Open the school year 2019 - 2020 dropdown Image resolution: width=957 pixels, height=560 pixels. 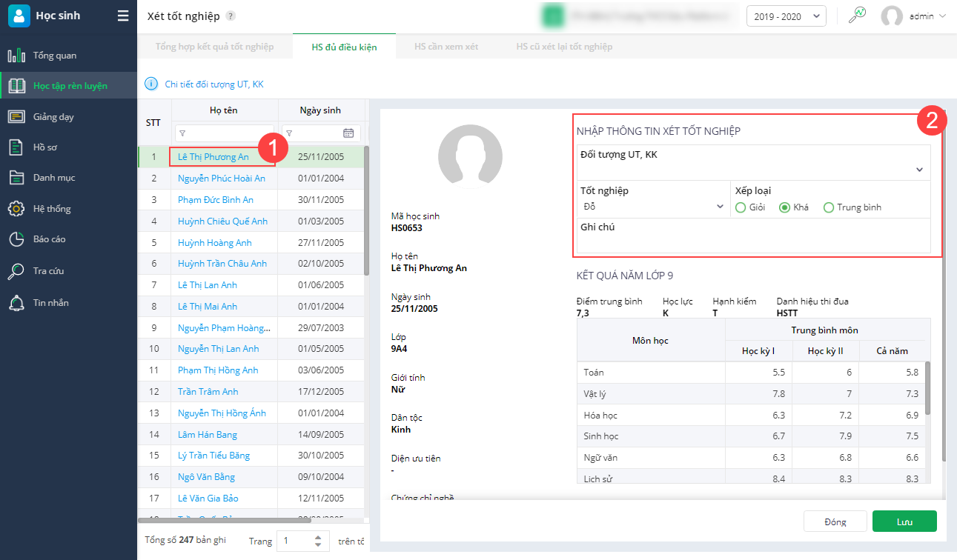pyautogui.click(x=786, y=16)
